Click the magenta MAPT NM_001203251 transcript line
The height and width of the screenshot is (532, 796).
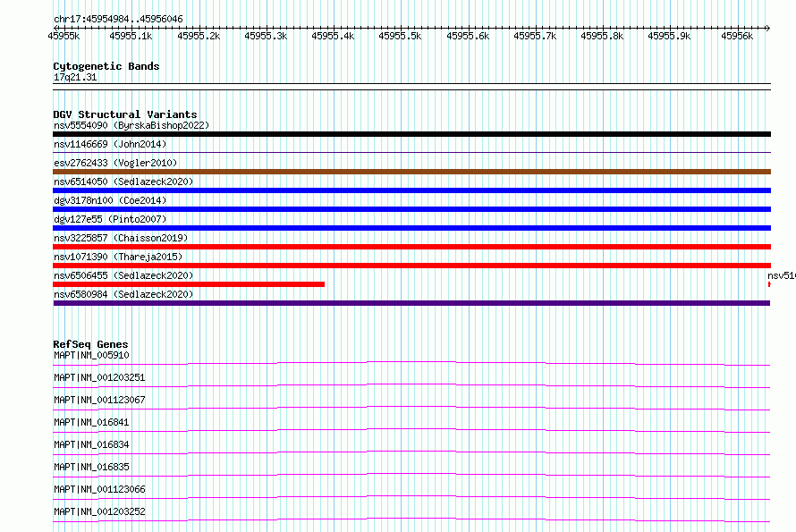pyautogui.click(x=411, y=385)
